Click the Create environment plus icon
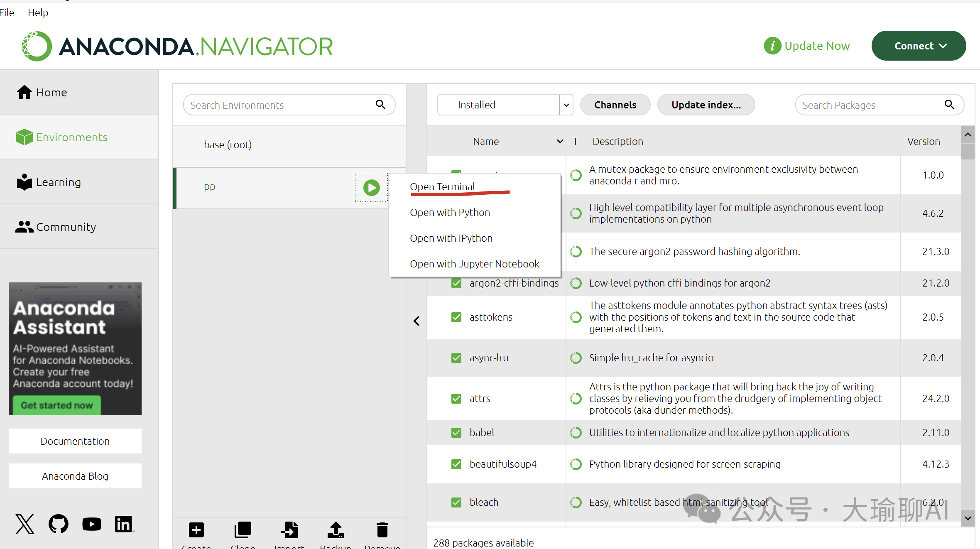 [x=196, y=530]
